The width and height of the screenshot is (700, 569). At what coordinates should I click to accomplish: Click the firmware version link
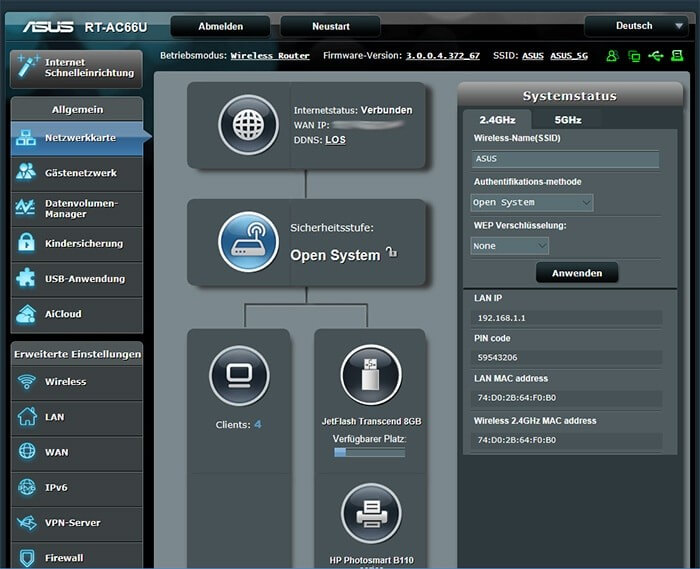(x=443, y=56)
